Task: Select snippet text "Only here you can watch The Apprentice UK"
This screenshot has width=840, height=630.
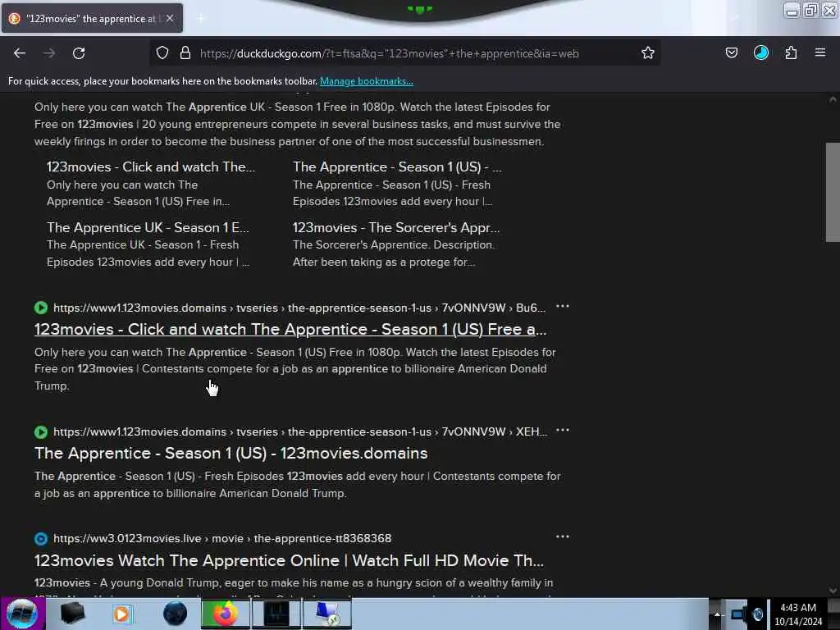Action: (x=149, y=107)
